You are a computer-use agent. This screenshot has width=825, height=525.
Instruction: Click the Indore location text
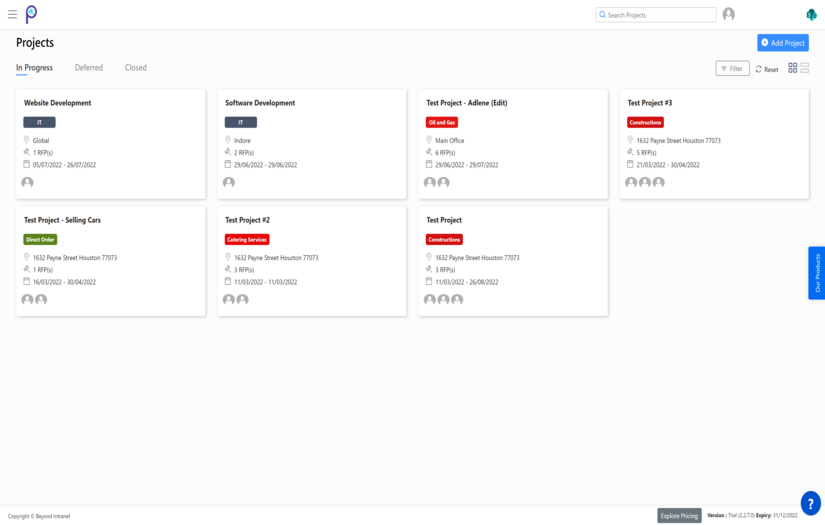pos(242,140)
